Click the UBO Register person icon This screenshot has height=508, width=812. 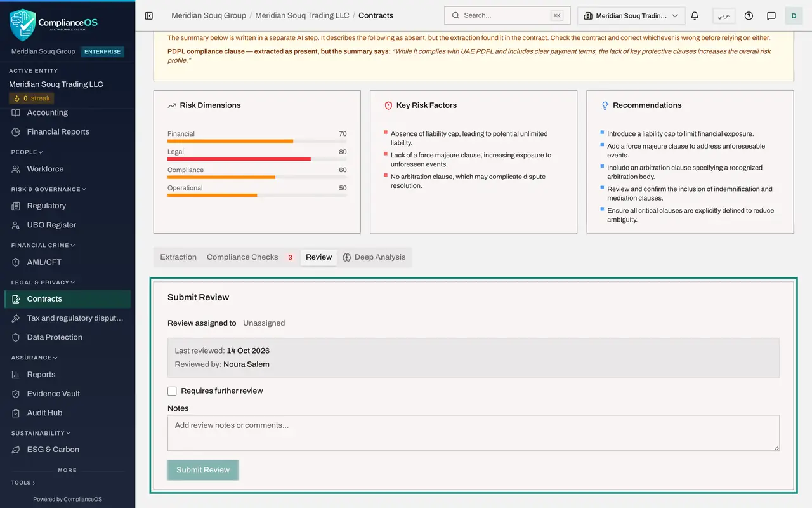click(x=16, y=225)
